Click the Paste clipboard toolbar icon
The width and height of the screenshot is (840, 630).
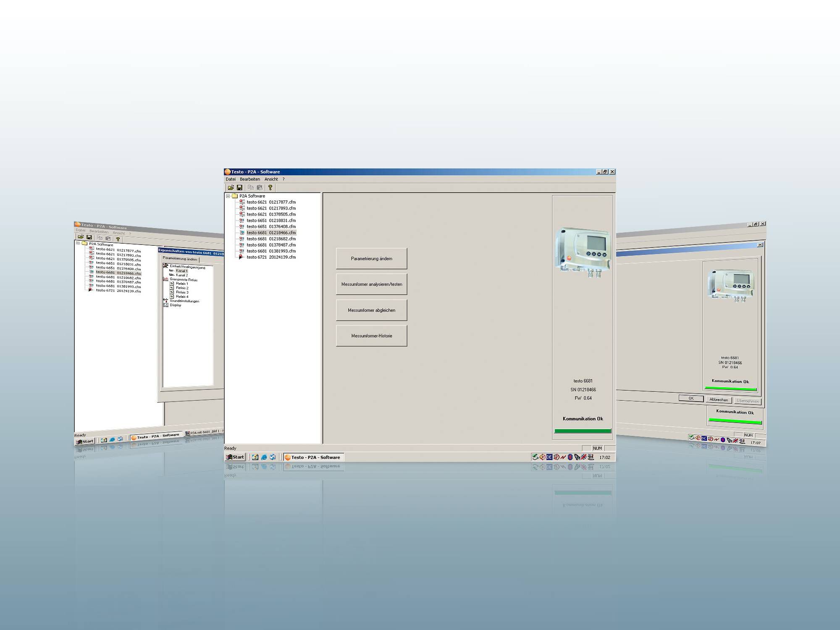point(260,188)
